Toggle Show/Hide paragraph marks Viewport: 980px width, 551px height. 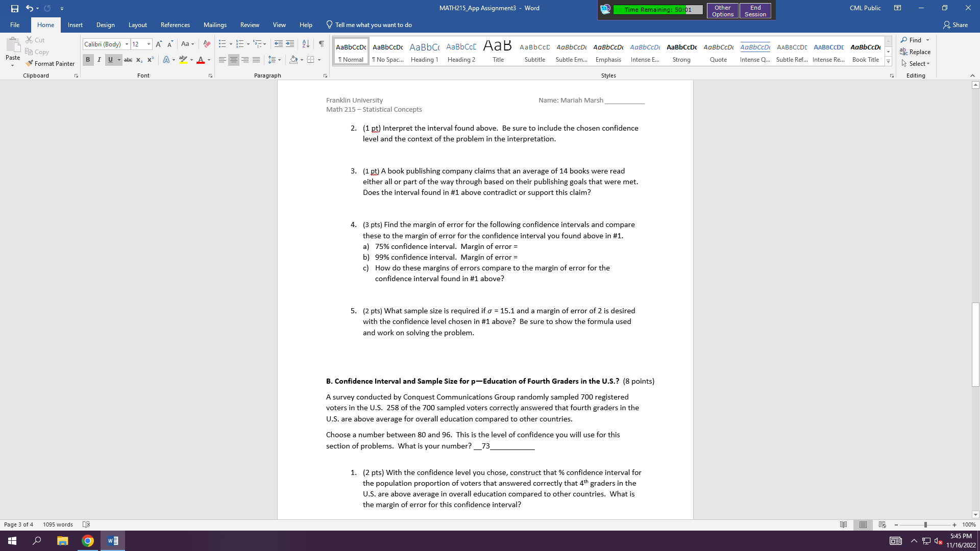pos(321,44)
